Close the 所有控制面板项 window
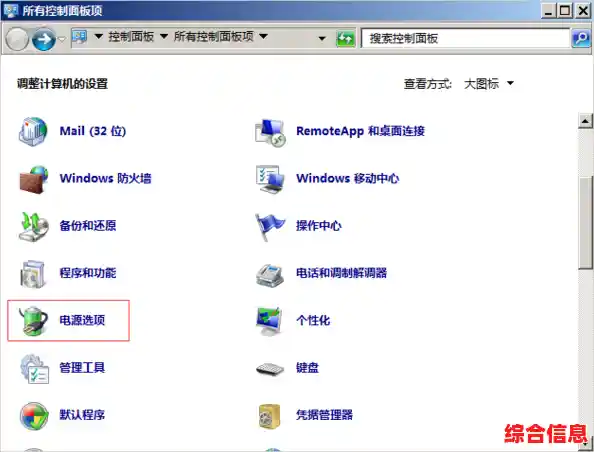The image size is (594, 452). pos(583,10)
